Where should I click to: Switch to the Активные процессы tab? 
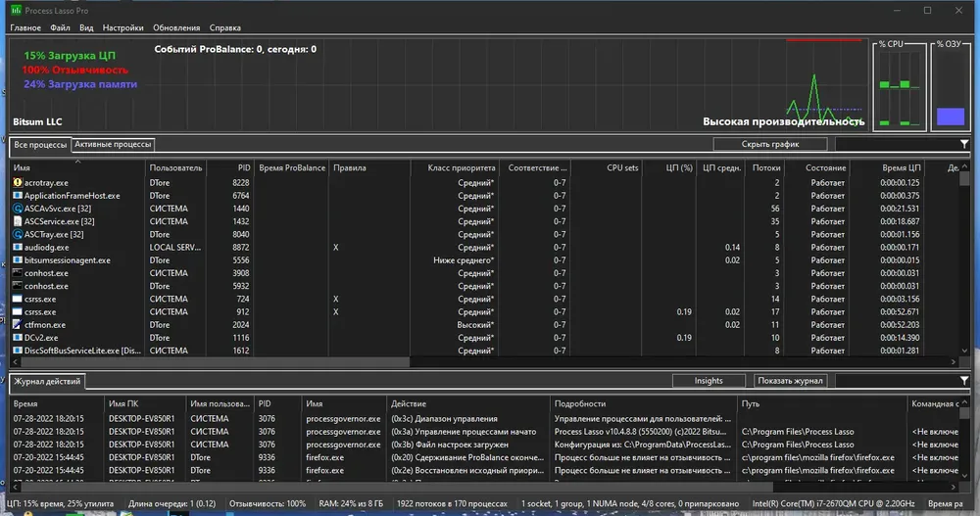pos(113,144)
